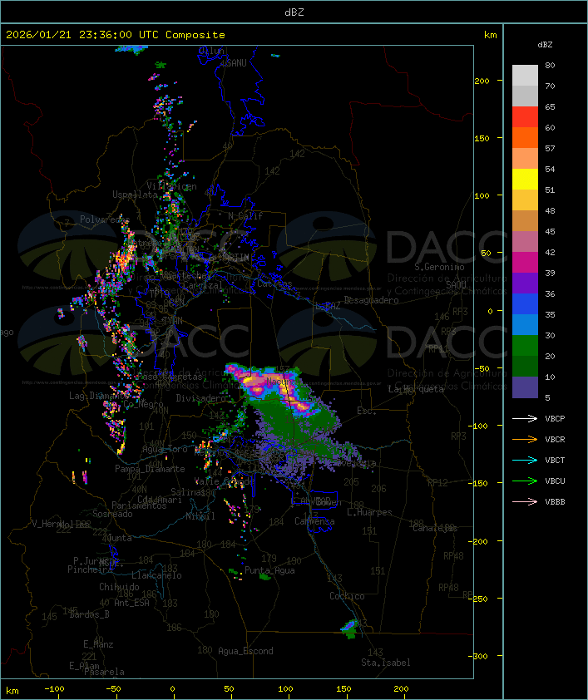This screenshot has width=588, height=700.
Task: Click the Sosneado map label
Action: click(112, 514)
